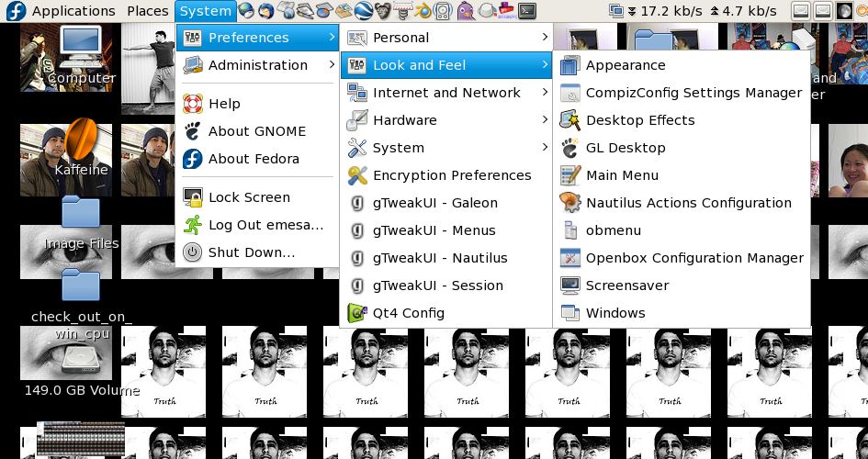Launch Google Earth from top panel
This screenshot has width=868, height=459.
pos(364,10)
